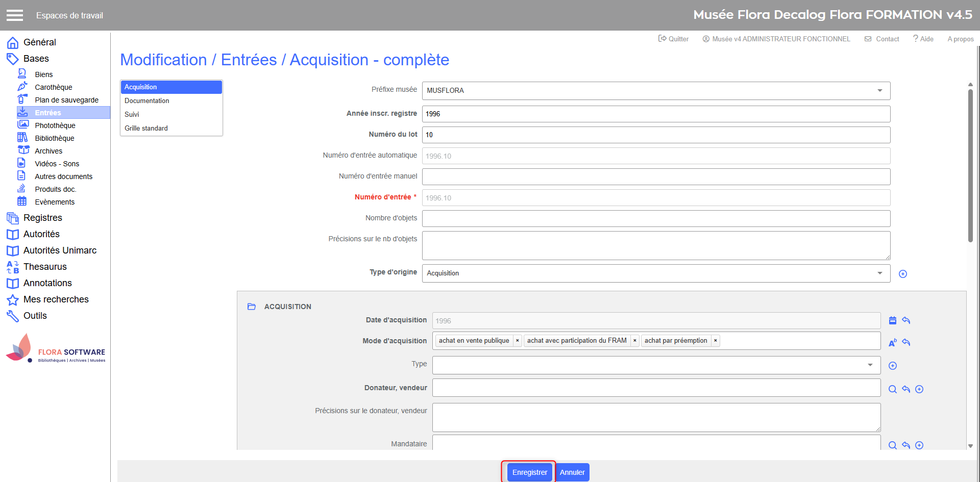Select the Grille standard tab
This screenshot has height=482, width=980.
[x=146, y=129]
